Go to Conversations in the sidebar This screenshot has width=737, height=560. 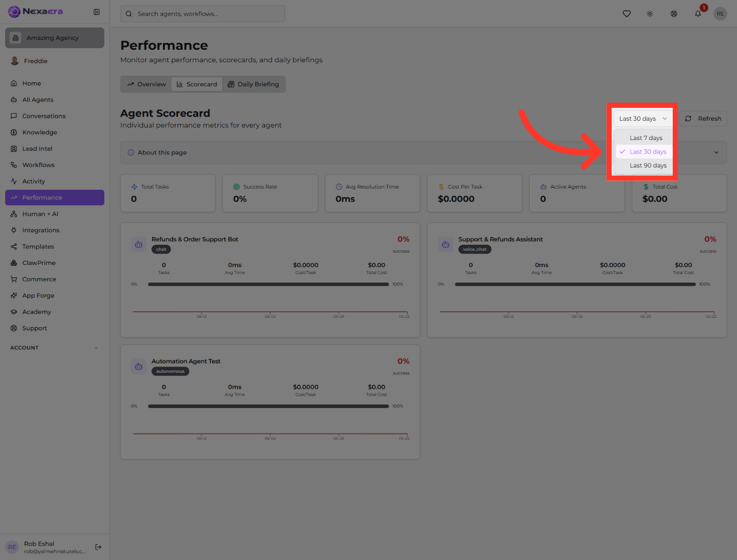(x=54, y=116)
